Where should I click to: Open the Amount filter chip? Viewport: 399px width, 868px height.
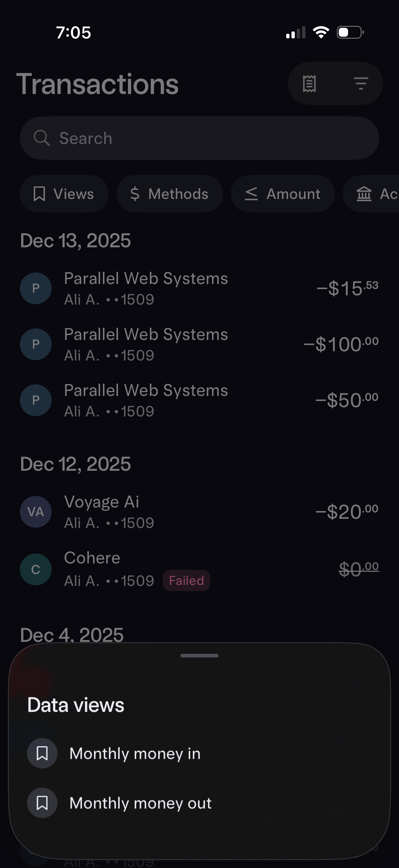(283, 194)
